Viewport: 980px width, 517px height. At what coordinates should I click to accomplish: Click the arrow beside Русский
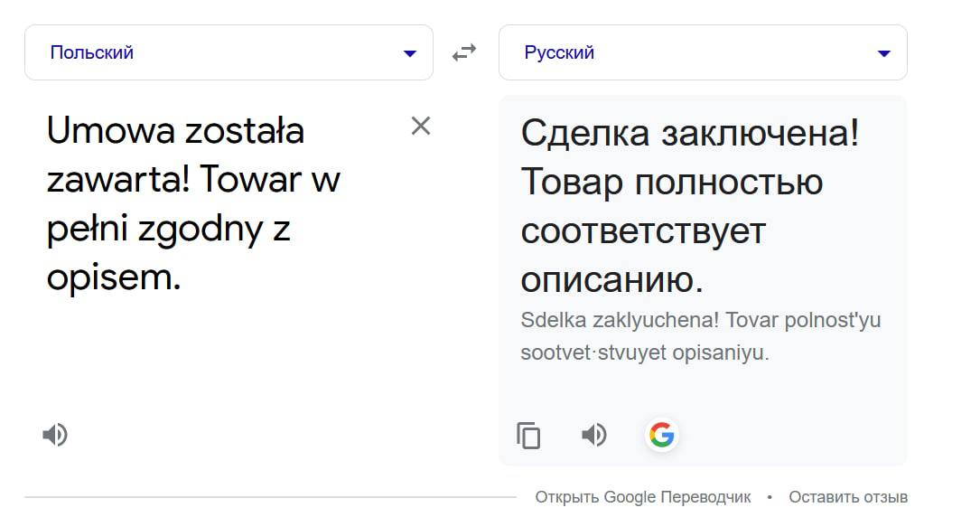coord(883,53)
